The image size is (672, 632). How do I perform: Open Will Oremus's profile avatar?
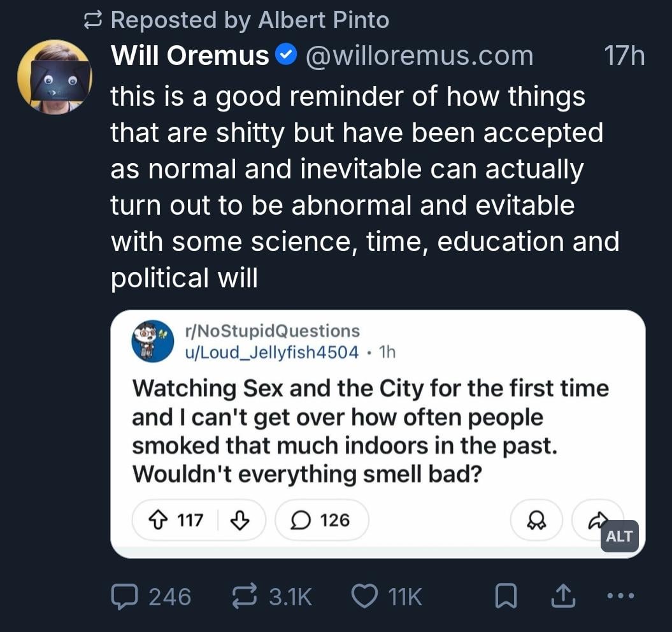[55, 76]
